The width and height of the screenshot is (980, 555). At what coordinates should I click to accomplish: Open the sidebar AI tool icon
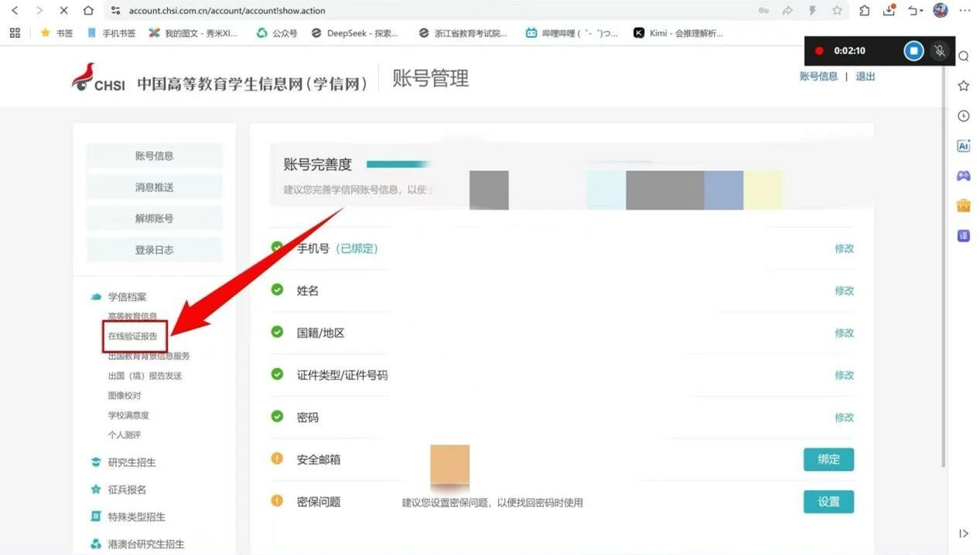(x=964, y=146)
